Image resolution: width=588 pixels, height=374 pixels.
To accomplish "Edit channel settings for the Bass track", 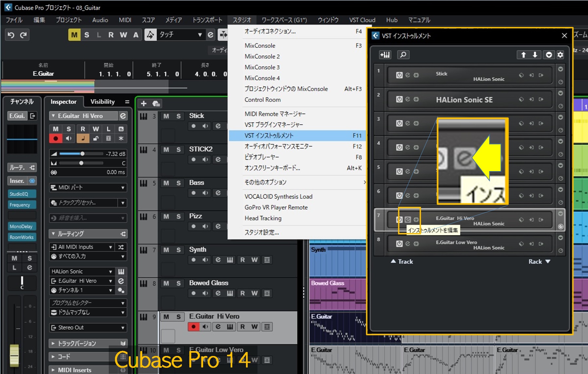I will tap(218, 193).
